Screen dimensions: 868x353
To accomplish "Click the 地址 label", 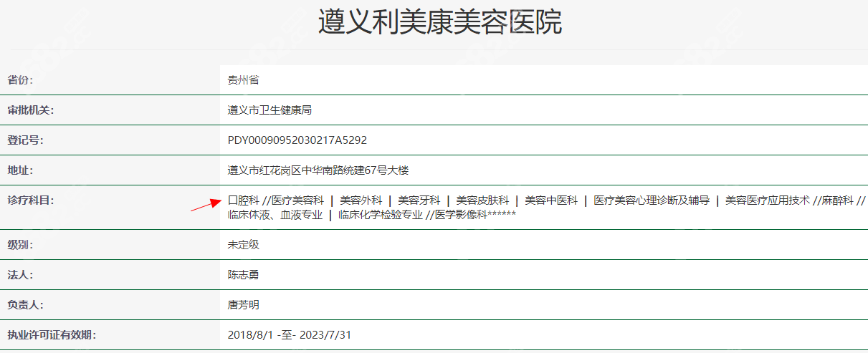I will tap(20, 170).
